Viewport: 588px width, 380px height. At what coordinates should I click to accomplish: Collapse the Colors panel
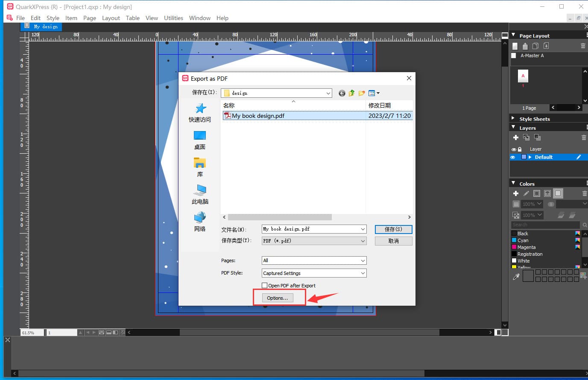tap(513, 183)
